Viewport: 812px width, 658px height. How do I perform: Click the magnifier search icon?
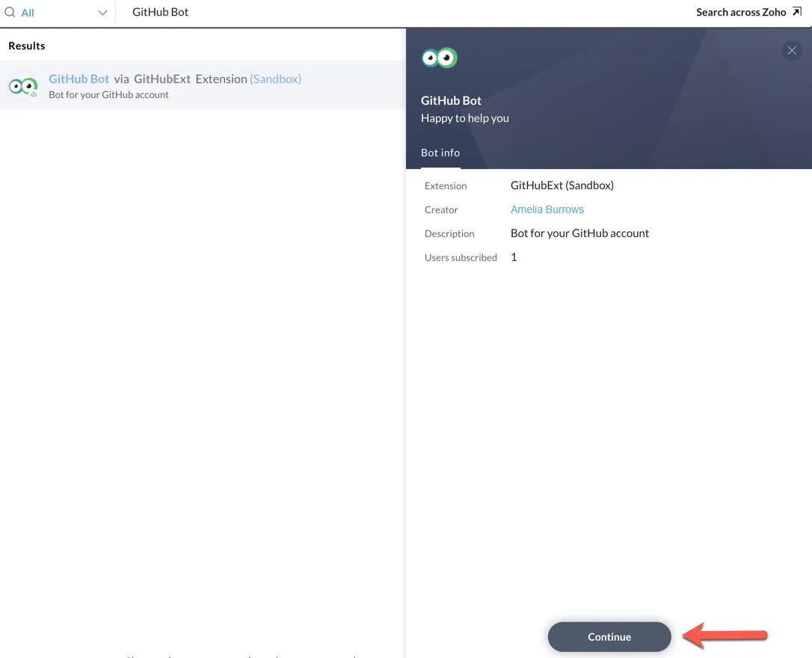tap(10, 12)
